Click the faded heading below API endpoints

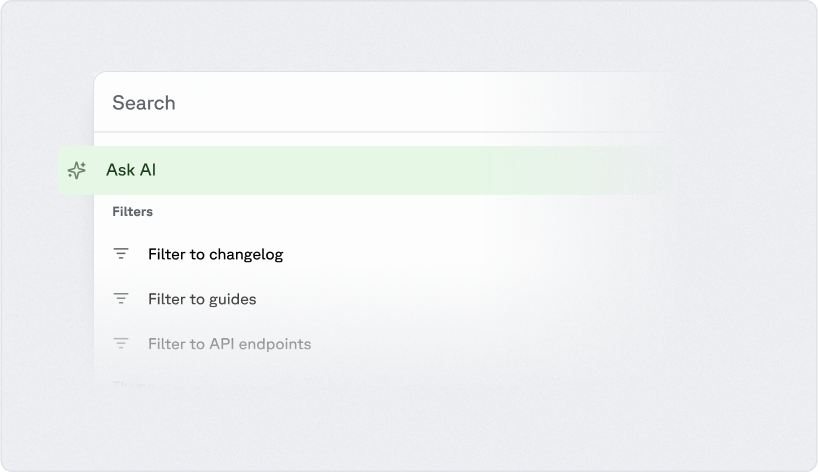(x=131, y=383)
